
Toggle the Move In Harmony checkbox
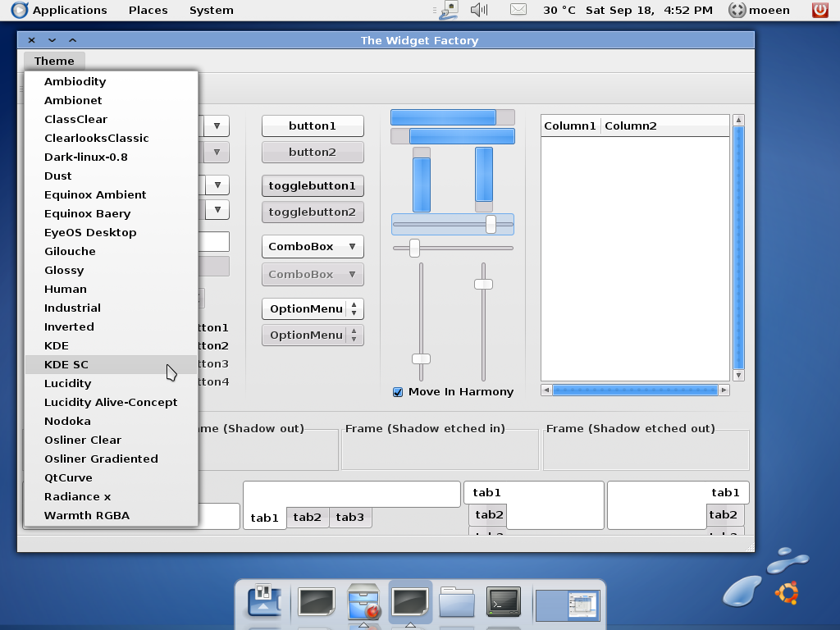398,392
